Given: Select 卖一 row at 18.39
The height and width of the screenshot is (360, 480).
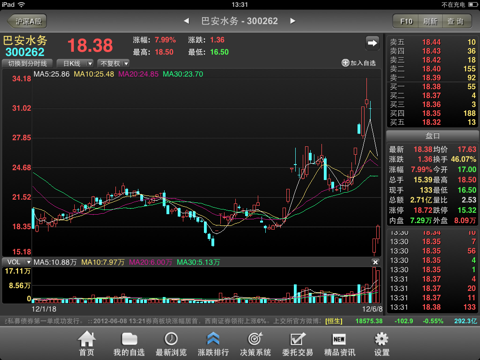Looking at the screenshot, I should tap(433, 78).
